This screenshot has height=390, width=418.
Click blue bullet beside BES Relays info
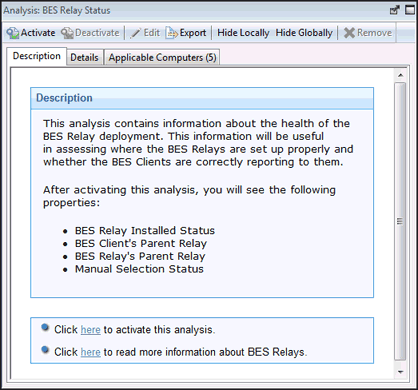(x=45, y=350)
